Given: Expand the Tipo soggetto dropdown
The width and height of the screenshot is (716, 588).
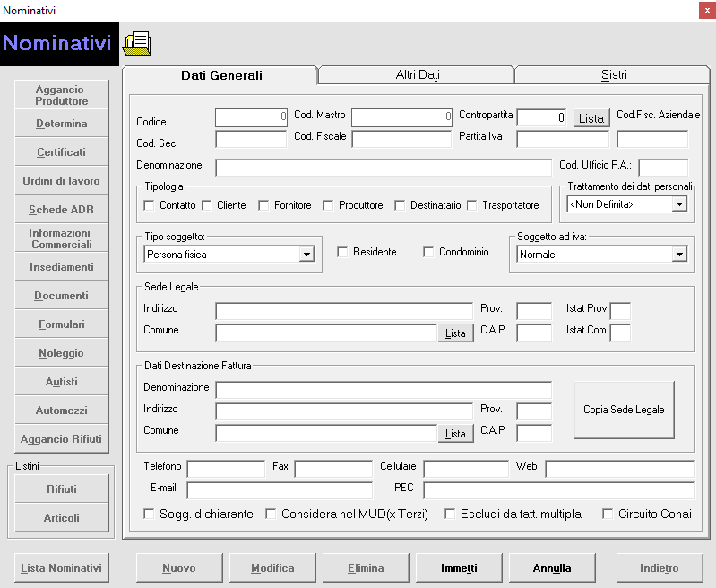Looking at the screenshot, I should tap(306, 254).
